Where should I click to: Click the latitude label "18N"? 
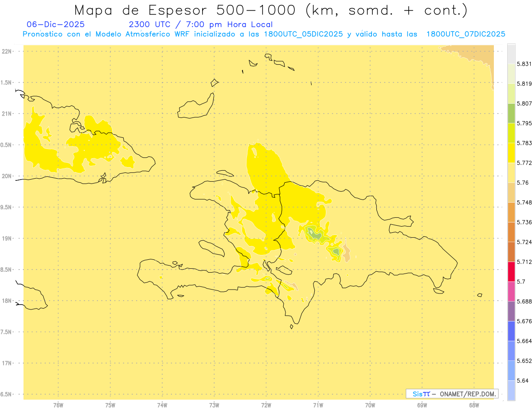coord(7,301)
